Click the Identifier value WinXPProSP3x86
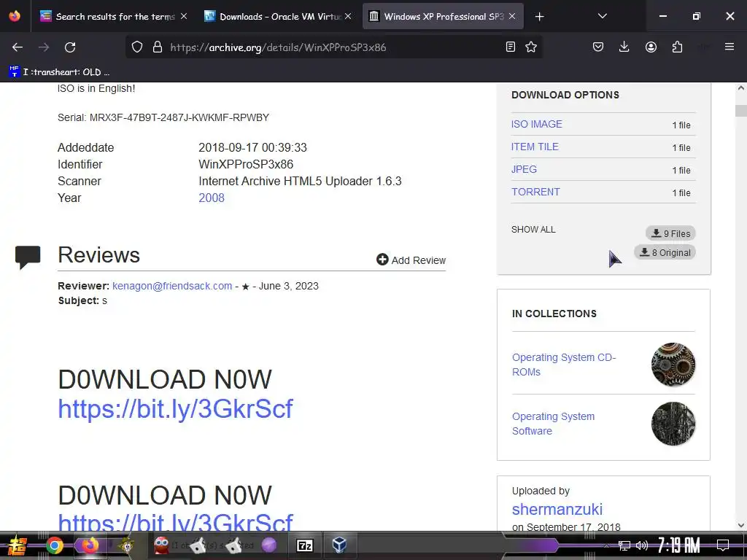 tap(246, 164)
